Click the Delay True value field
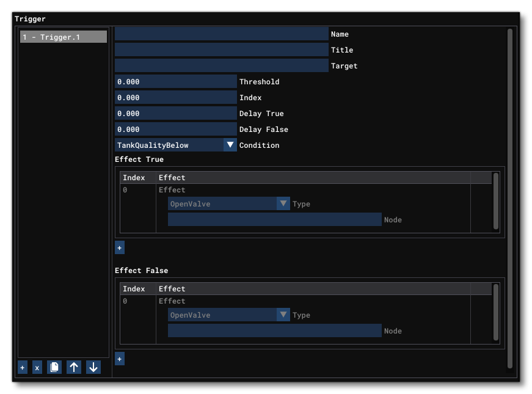 click(x=175, y=114)
